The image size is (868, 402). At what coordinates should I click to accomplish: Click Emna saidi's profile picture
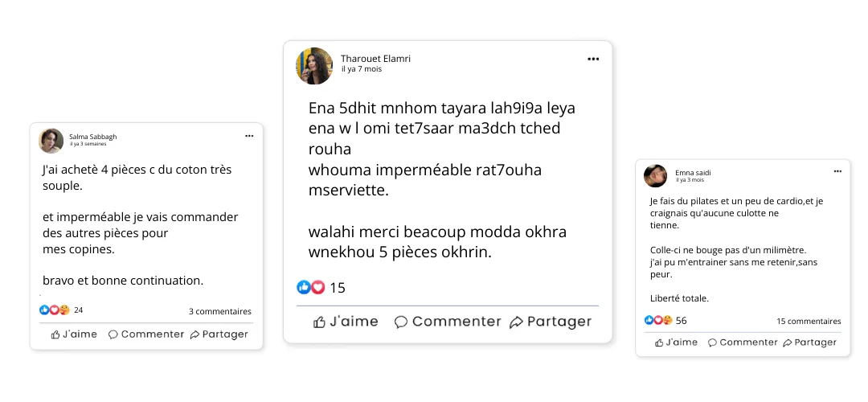(x=656, y=176)
